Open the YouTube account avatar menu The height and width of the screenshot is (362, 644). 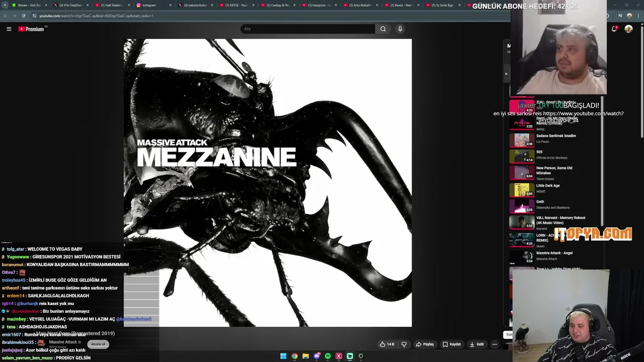(x=628, y=29)
